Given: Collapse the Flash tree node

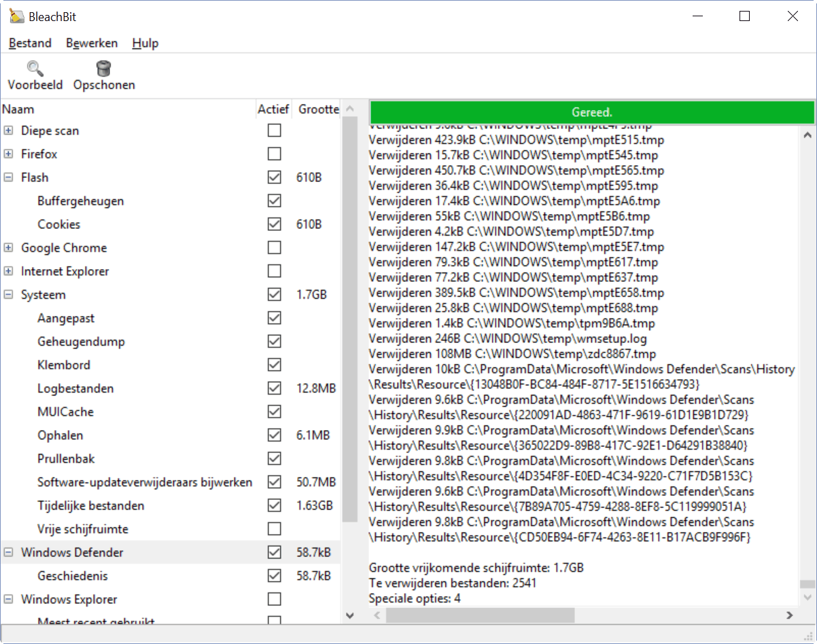Looking at the screenshot, I should click(8, 177).
